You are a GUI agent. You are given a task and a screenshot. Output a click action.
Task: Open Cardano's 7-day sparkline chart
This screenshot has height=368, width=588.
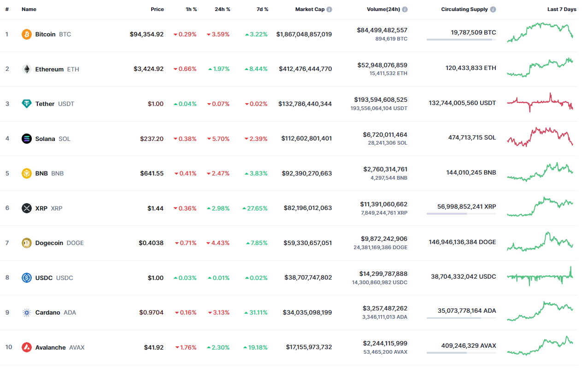click(x=540, y=311)
